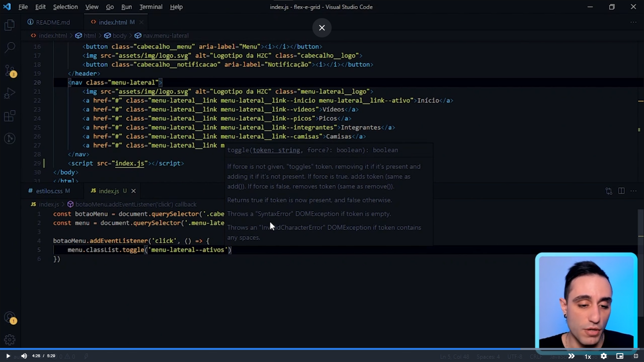
Task: Open the Selection menu
Action: click(65, 7)
